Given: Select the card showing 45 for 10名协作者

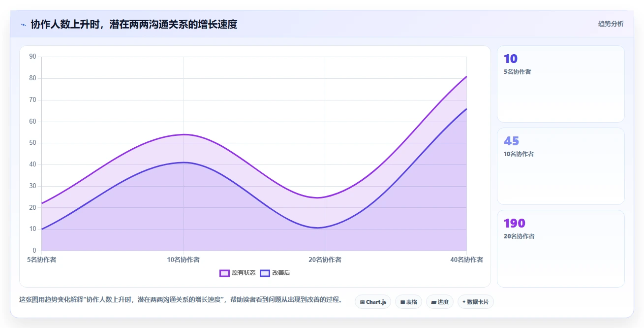Looking at the screenshot, I should coord(561,166).
